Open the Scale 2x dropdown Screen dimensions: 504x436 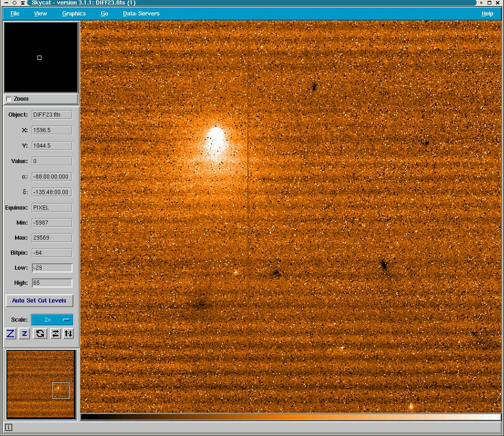coord(52,320)
